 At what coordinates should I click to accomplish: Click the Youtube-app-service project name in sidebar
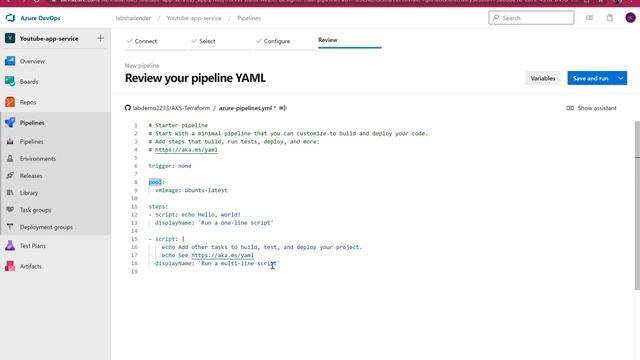pos(49,38)
